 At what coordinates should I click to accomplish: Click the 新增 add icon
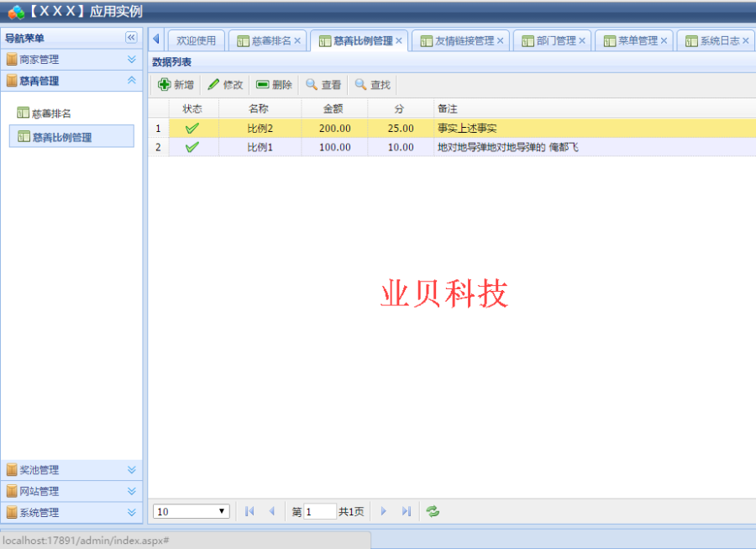167,84
